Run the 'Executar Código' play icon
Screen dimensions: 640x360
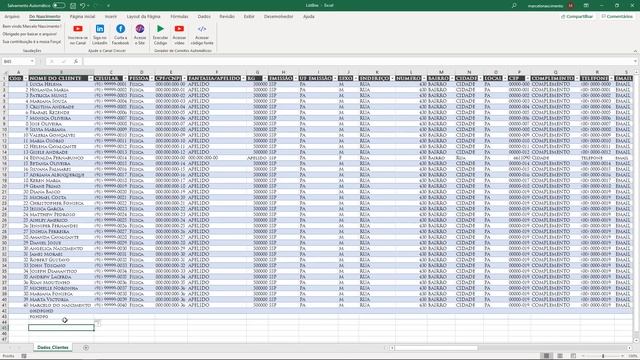(160, 29)
